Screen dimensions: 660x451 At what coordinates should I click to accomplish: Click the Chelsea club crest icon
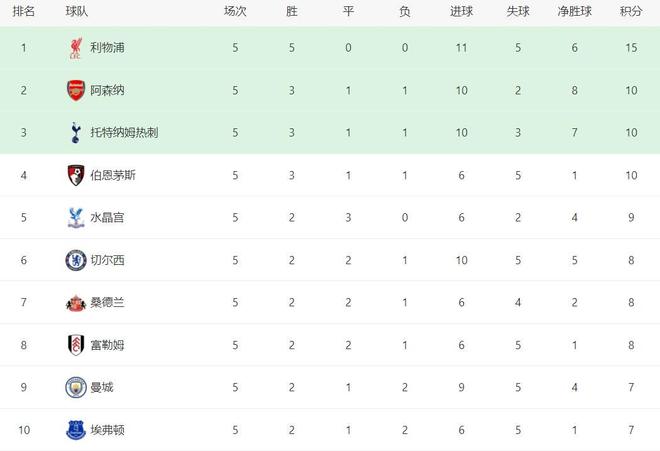pyautogui.click(x=75, y=260)
